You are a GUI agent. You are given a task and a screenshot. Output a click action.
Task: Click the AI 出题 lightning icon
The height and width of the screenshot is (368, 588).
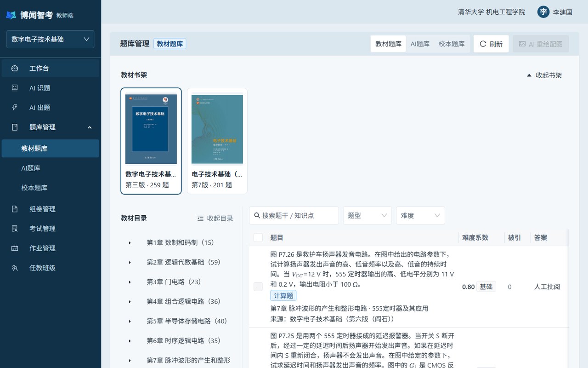(15, 108)
